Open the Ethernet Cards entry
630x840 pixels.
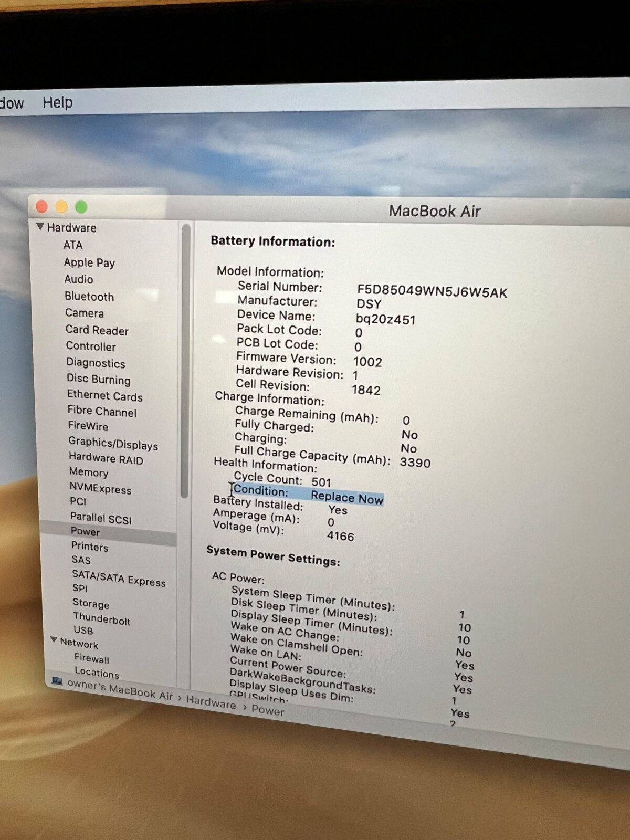105,395
